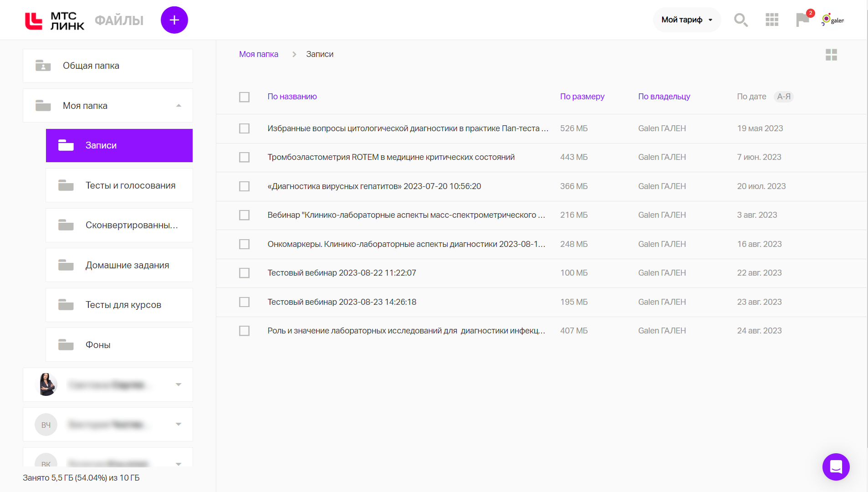Click the ФАЙЛЫ header title
Viewport: 868px width, 492px height.
coord(119,20)
